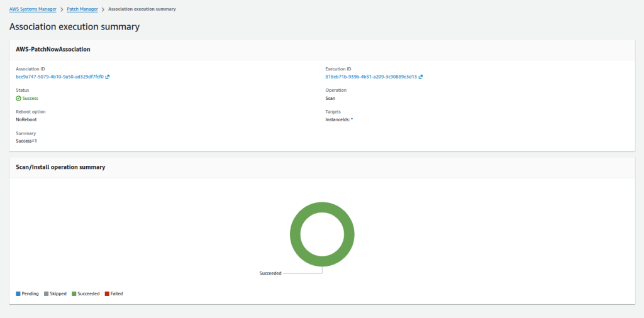Image resolution: width=644 pixels, height=318 pixels.
Task: Select the NoReboot reboot option value
Action: [26, 119]
